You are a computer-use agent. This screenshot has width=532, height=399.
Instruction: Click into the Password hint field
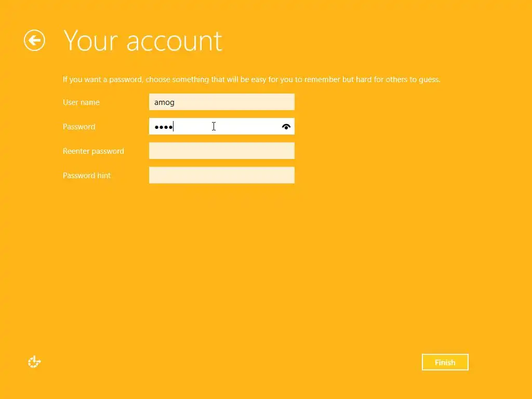coord(221,175)
